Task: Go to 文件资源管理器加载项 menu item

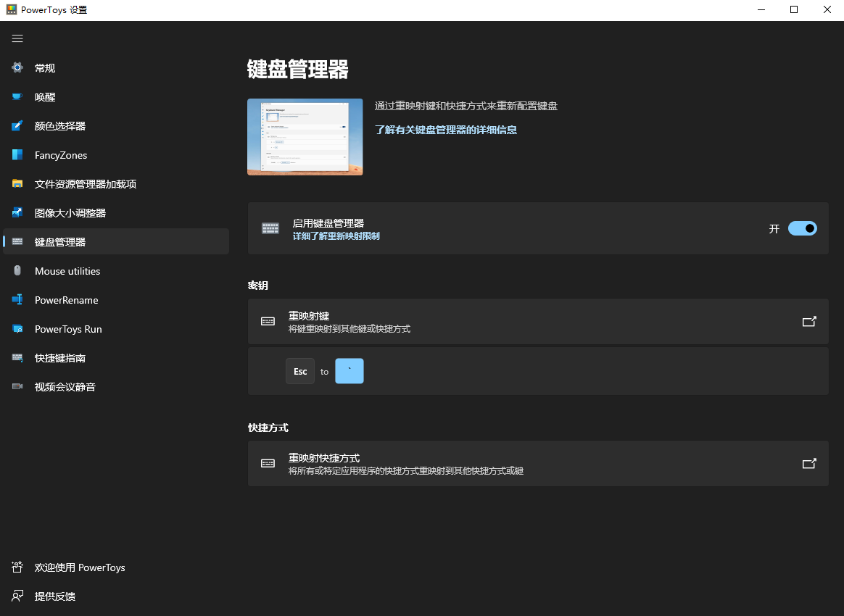Action: (x=86, y=184)
